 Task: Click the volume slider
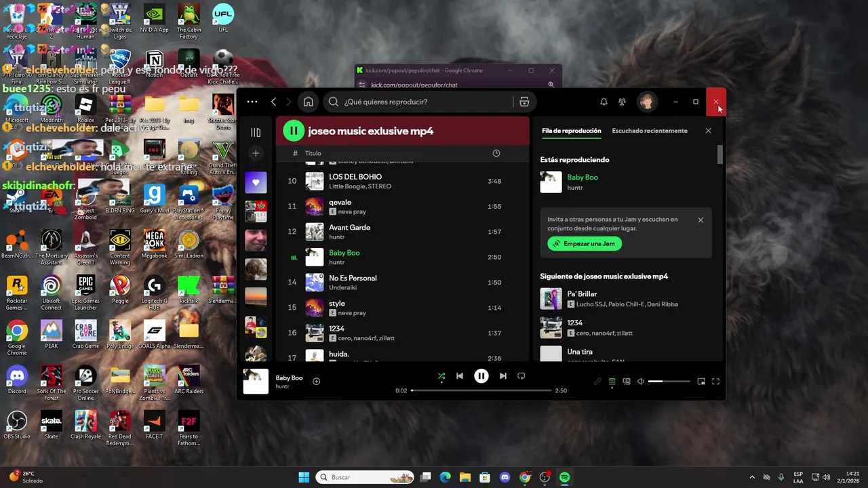tap(669, 382)
